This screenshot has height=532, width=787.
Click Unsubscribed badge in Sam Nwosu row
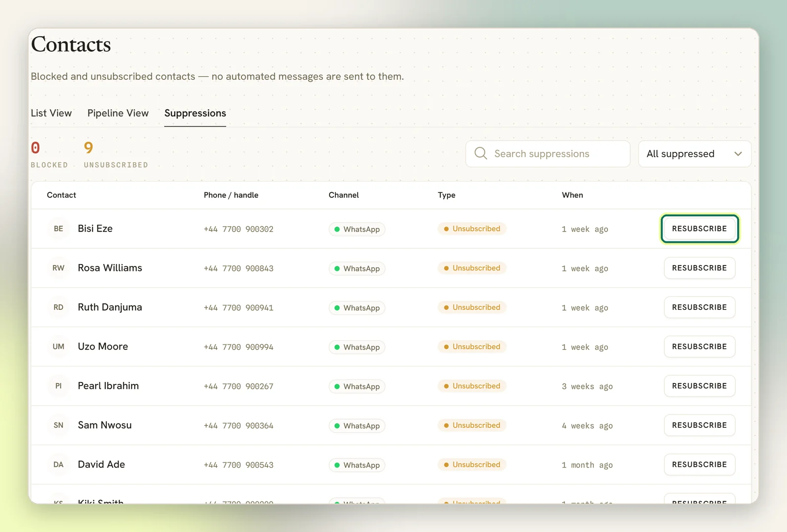(x=472, y=425)
